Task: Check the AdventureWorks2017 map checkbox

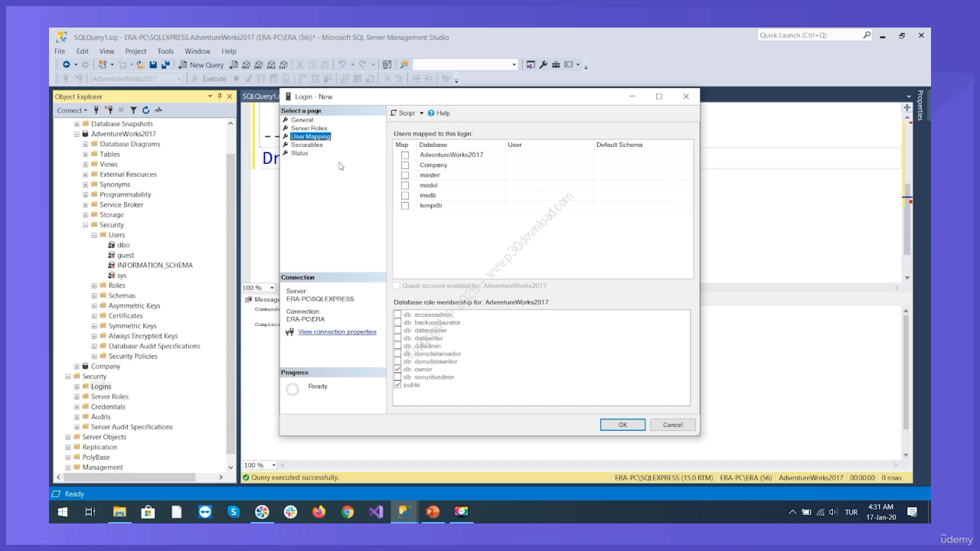Action: click(405, 155)
